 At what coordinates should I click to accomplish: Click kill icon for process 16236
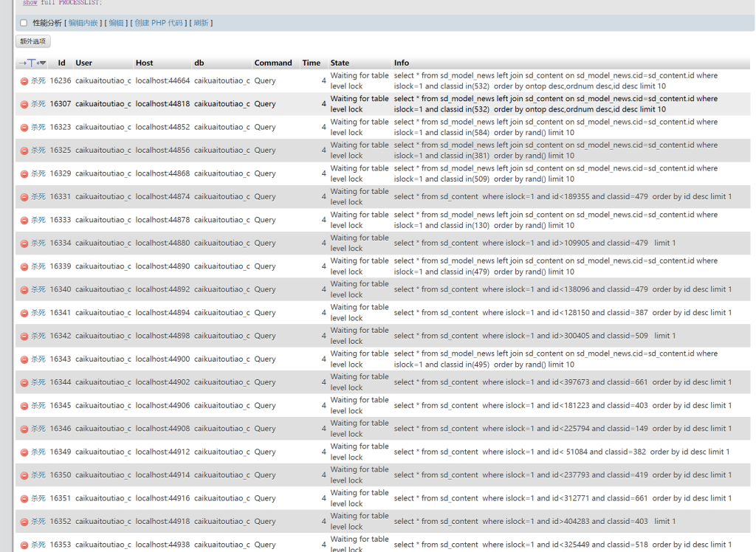(x=24, y=81)
